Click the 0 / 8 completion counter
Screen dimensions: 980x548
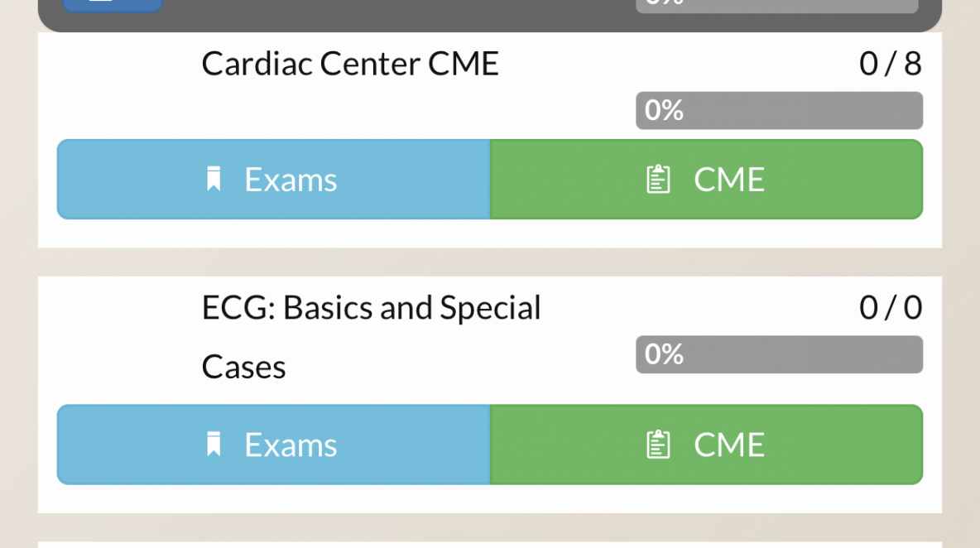890,64
